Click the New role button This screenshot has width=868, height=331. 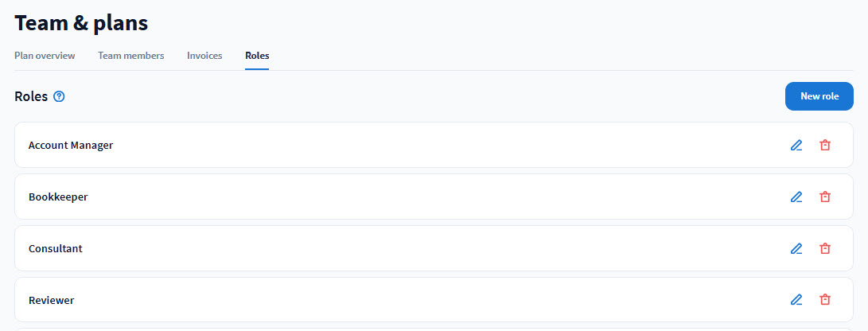point(819,96)
